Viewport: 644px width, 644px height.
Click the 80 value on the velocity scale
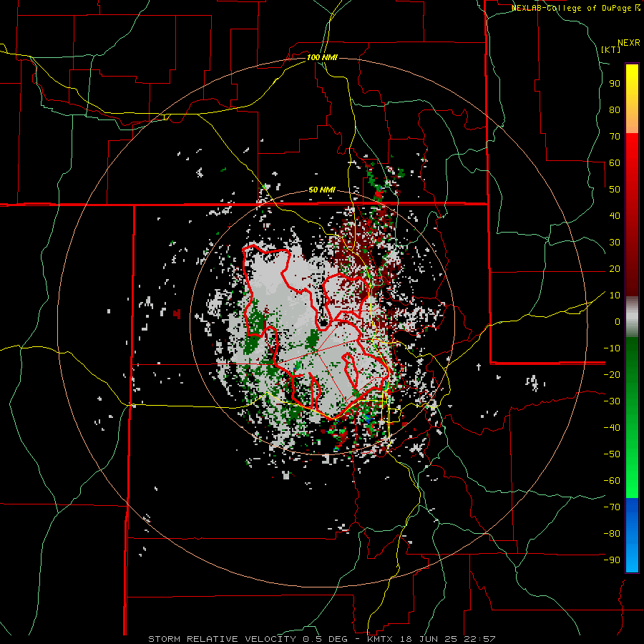[615, 109]
